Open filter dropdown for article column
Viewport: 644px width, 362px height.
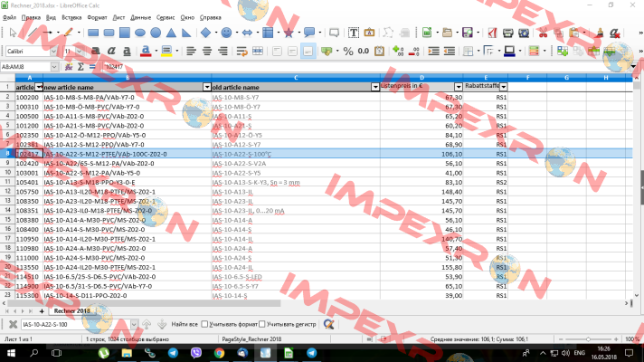[39, 87]
